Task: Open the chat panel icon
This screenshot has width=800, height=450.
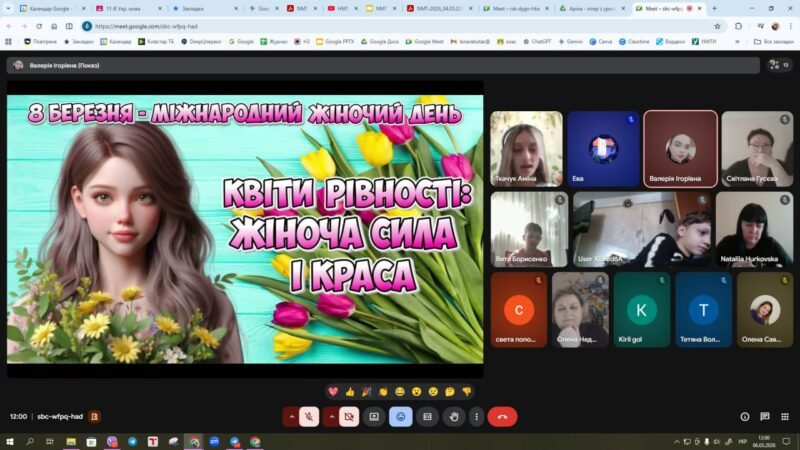Action: click(x=765, y=416)
